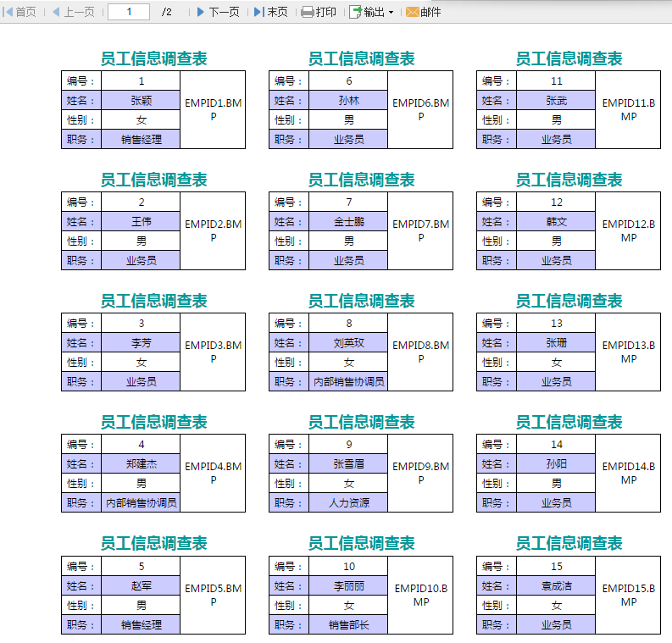Click the 打印 button label
Screen dimensions: 672x643
pyautogui.click(x=325, y=12)
